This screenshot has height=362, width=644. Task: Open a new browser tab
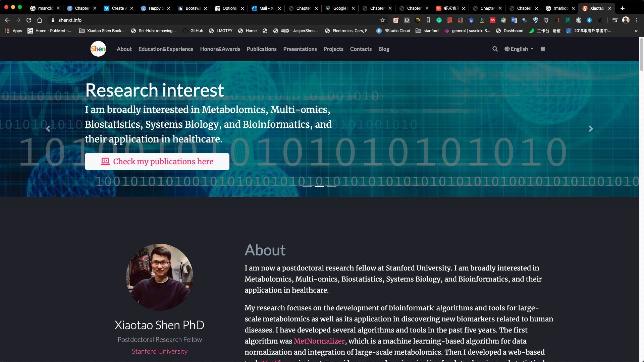click(623, 8)
